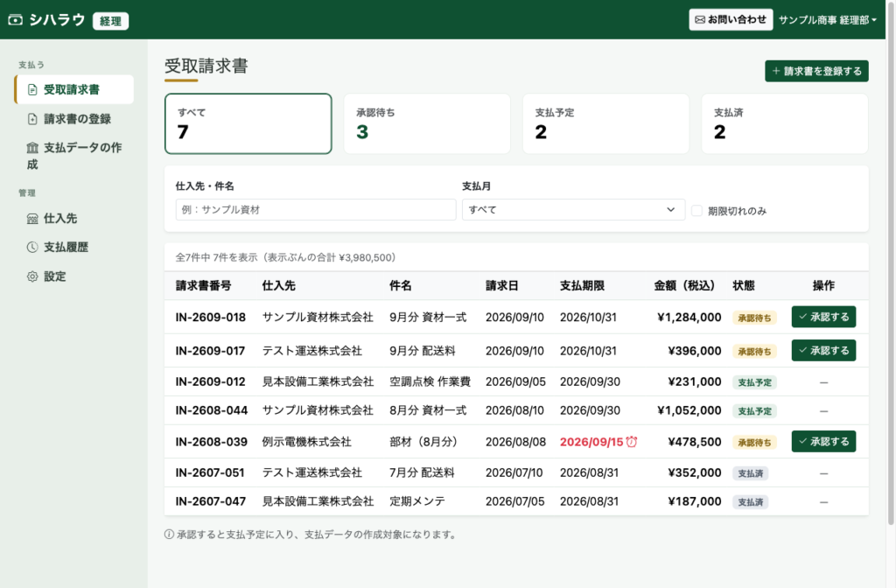Click the 定期メンテ subject
Screen dimensions: 896x588
click(x=417, y=501)
